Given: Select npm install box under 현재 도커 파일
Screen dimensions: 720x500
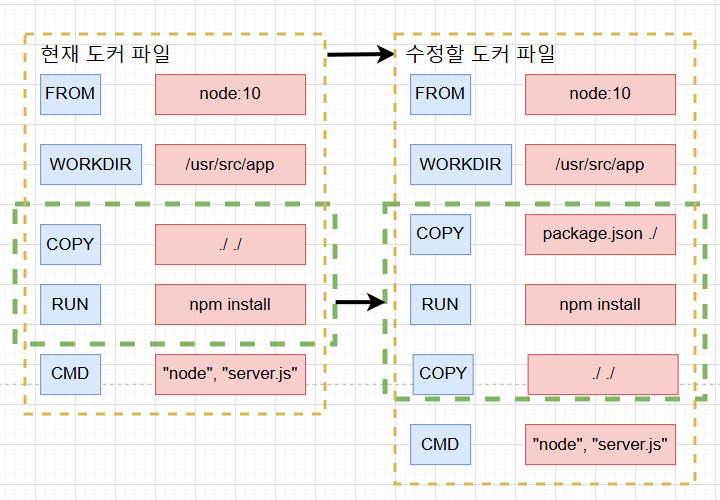Looking at the screenshot, I should pyautogui.click(x=230, y=304).
